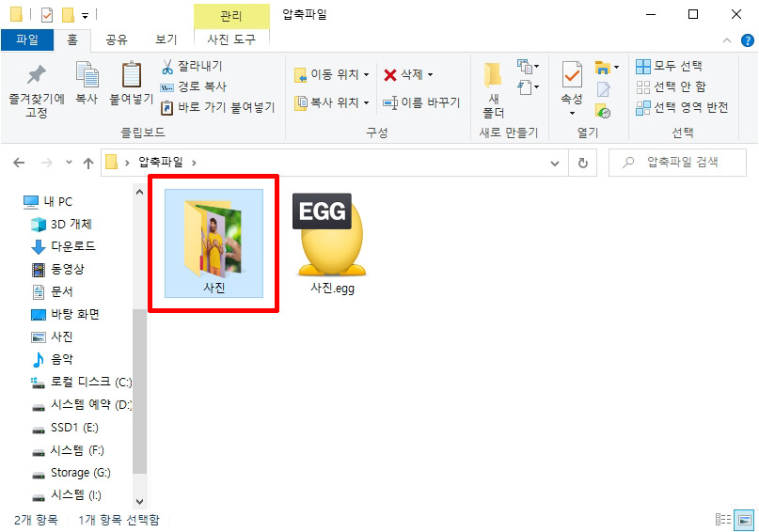Screen dimensions: 759x532
Task: Open 시스템 (F:) drive
Action: [68, 450]
